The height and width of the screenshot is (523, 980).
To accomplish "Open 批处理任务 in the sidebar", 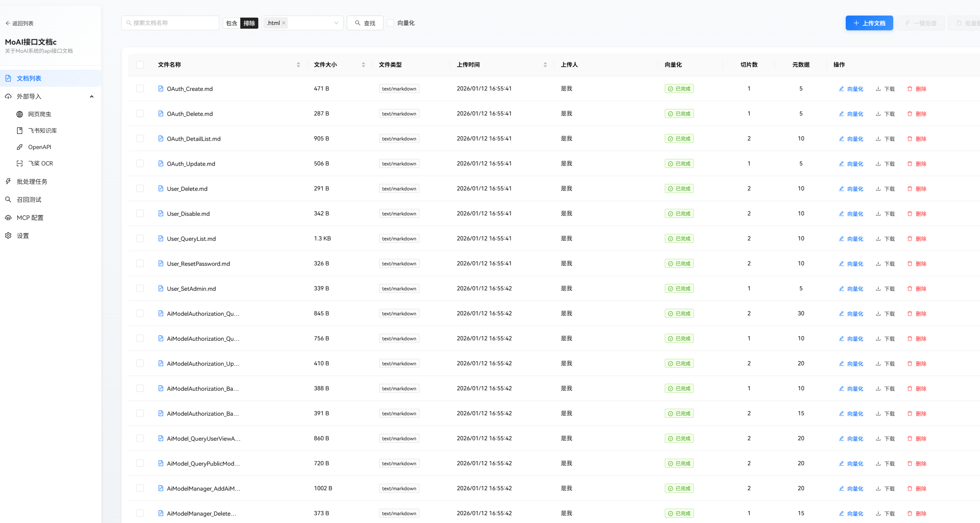I will point(32,182).
